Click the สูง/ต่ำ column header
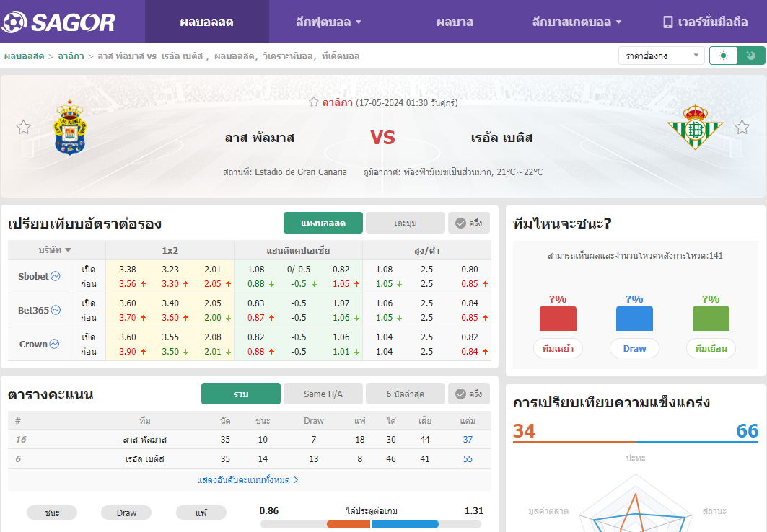This screenshot has height=532, width=767. 426,250
